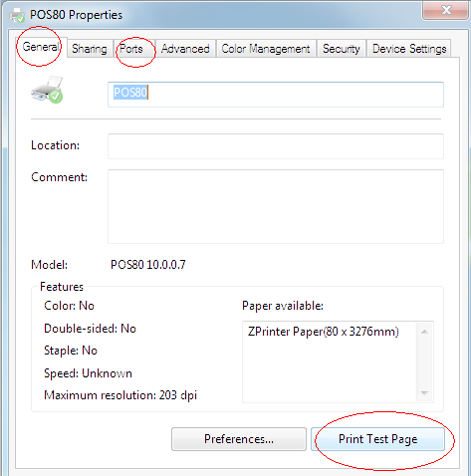The image size is (471, 476).
Task: Close the POS80 Properties window
Action: (x=446, y=10)
